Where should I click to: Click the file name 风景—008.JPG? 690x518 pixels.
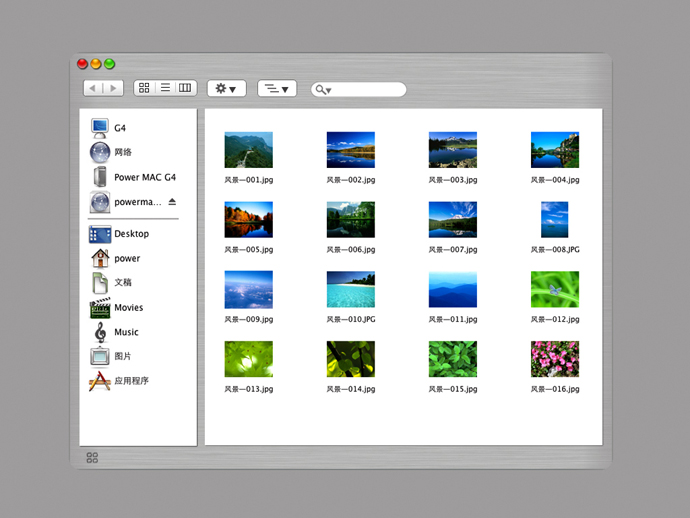coord(555,250)
